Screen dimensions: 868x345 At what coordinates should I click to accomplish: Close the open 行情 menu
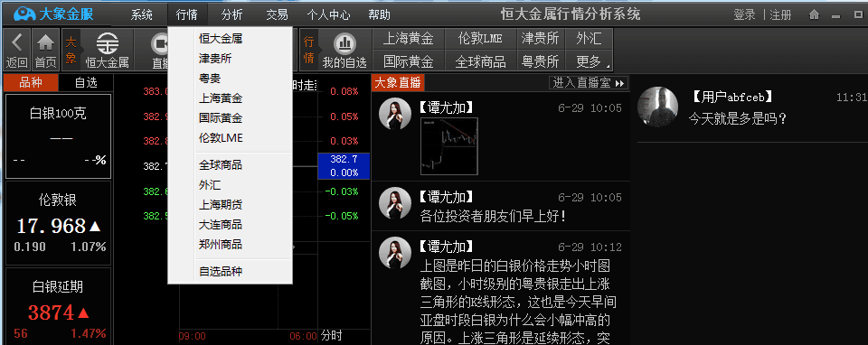pos(186,15)
